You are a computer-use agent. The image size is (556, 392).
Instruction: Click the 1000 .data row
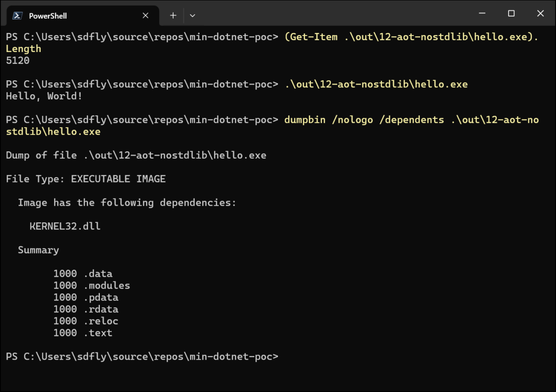pyautogui.click(x=82, y=274)
